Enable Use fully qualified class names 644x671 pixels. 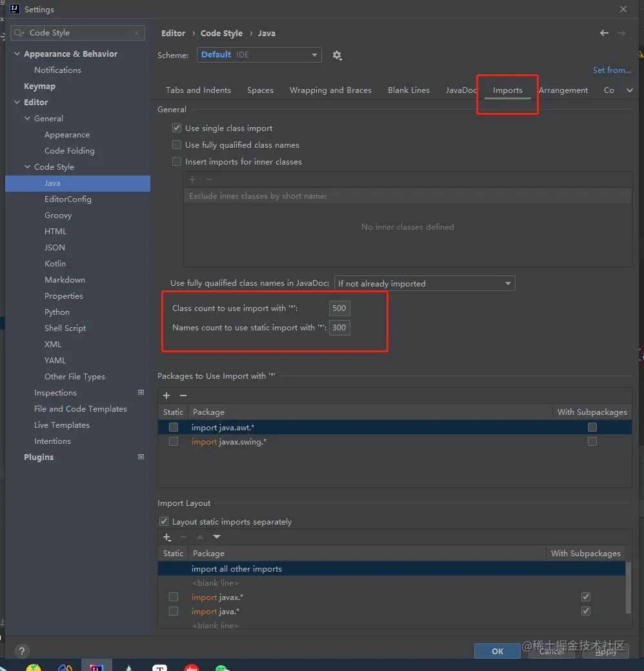click(x=177, y=145)
